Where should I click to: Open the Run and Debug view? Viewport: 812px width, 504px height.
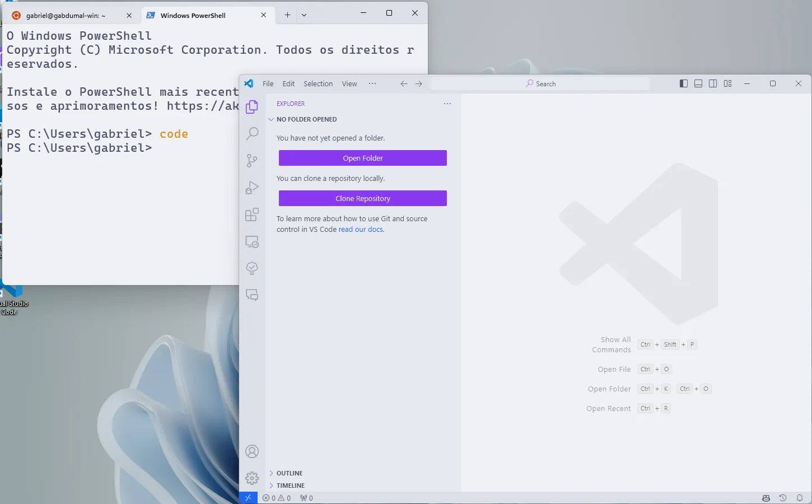pyautogui.click(x=252, y=187)
